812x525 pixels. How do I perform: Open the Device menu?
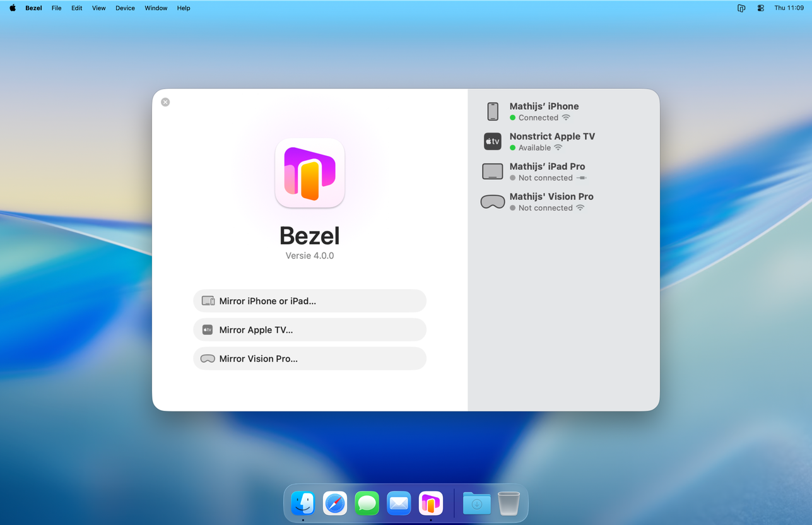point(125,8)
